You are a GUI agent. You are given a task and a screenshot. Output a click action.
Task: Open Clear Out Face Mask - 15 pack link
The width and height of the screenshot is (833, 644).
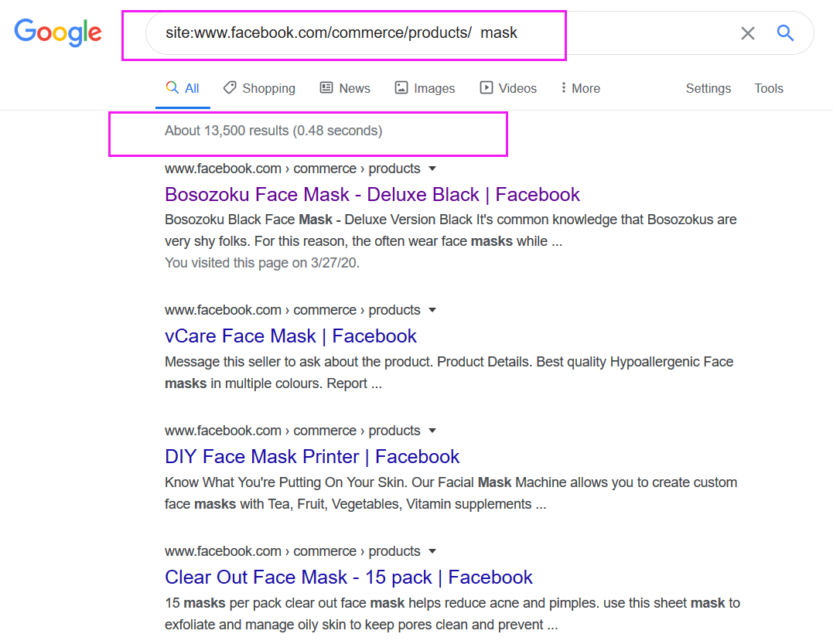[349, 577]
